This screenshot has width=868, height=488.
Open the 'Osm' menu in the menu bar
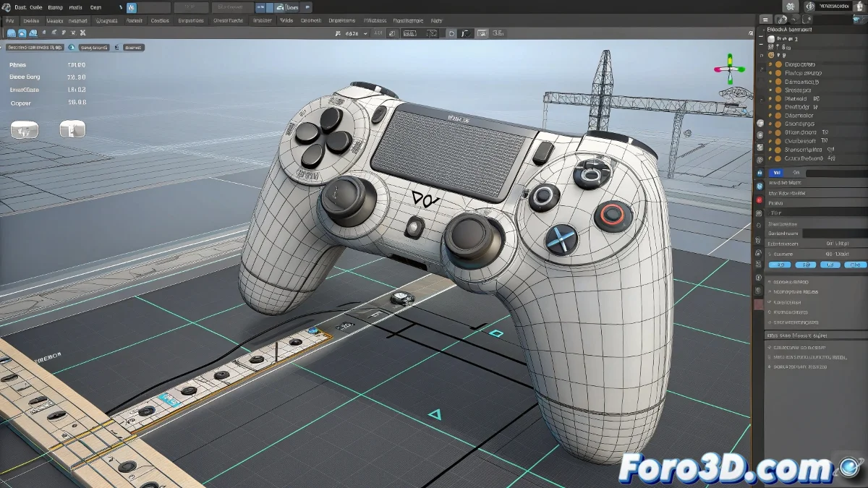(96, 7)
